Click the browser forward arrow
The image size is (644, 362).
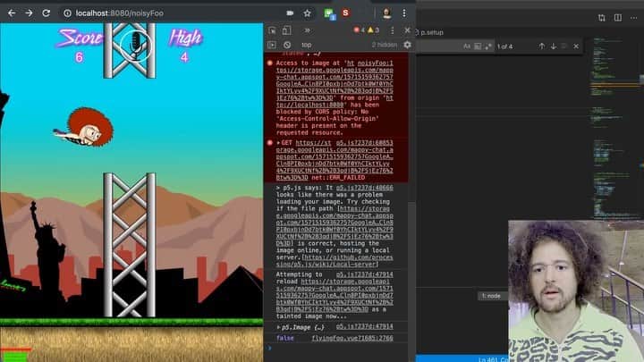click(29, 13)
